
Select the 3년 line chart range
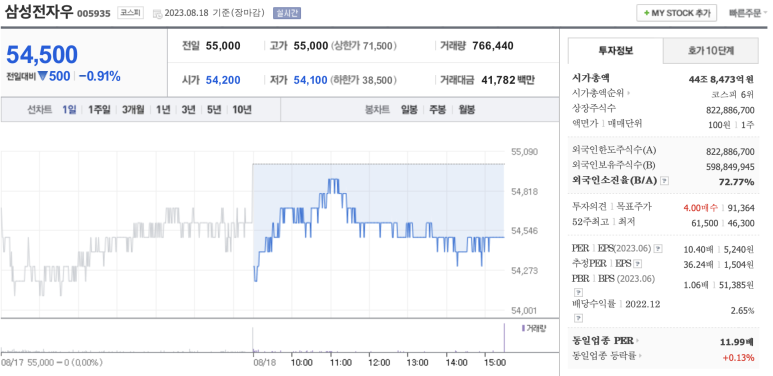tap(188, 109)
